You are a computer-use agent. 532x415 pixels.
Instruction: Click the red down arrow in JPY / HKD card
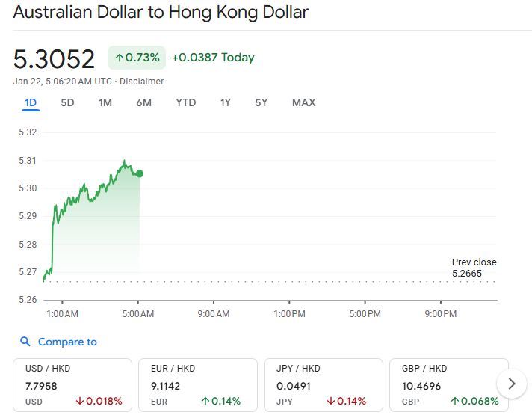click(331, 401)
